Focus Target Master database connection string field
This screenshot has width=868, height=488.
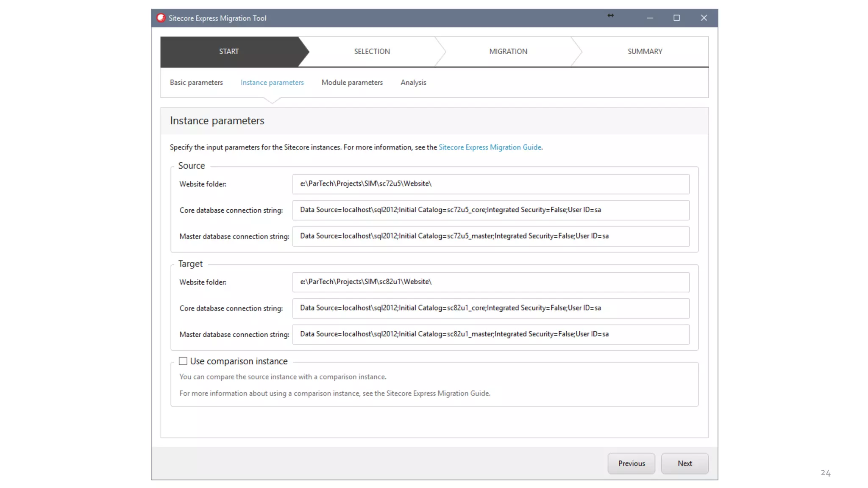tap(490, 334)
